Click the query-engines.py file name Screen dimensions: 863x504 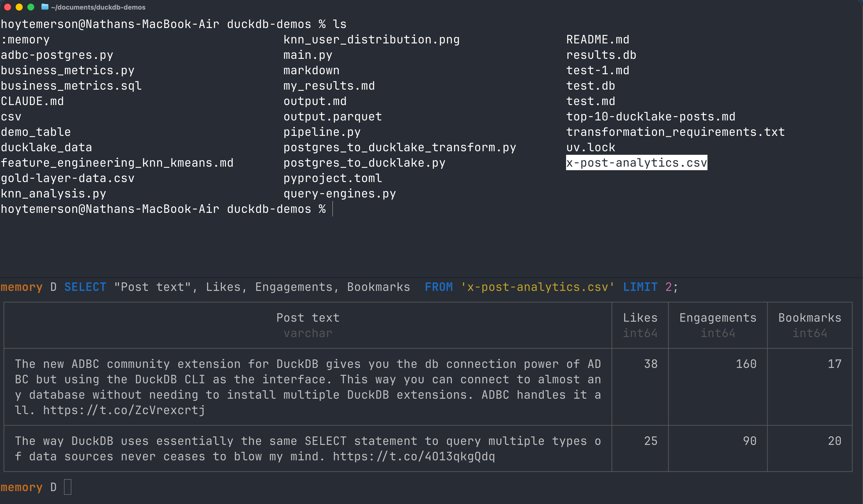click(x=340, y=193)
